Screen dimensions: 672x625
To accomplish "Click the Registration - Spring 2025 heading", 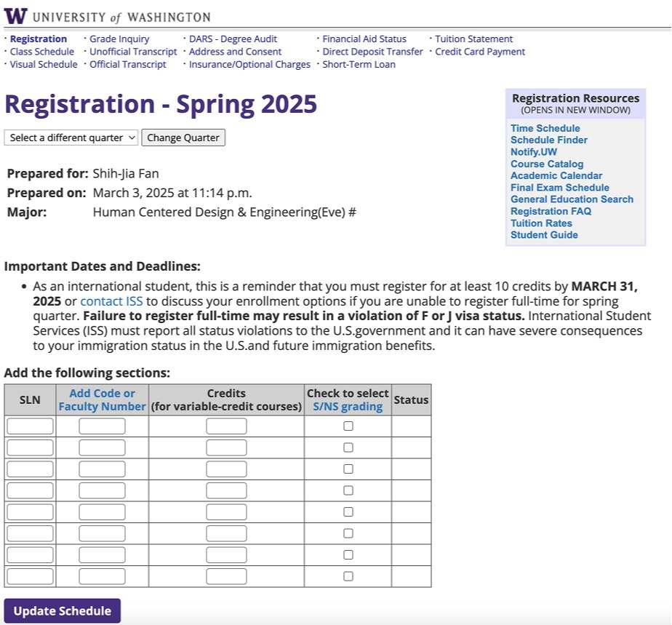I will click(x=161, y=104).
